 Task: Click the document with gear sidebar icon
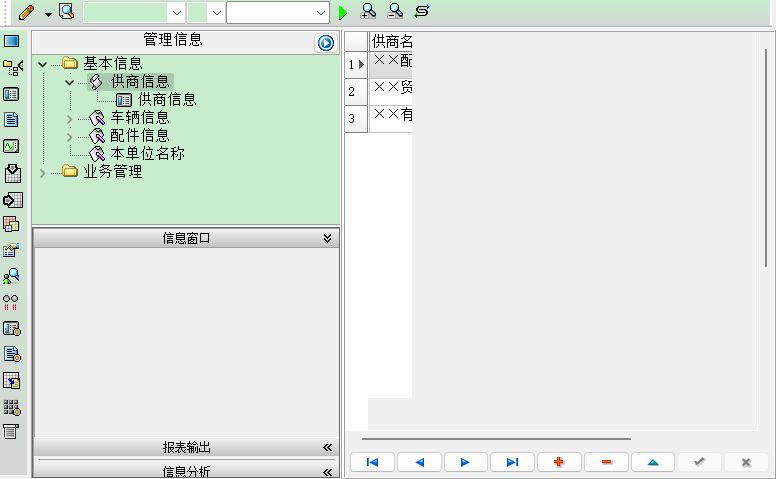point(12,354)
